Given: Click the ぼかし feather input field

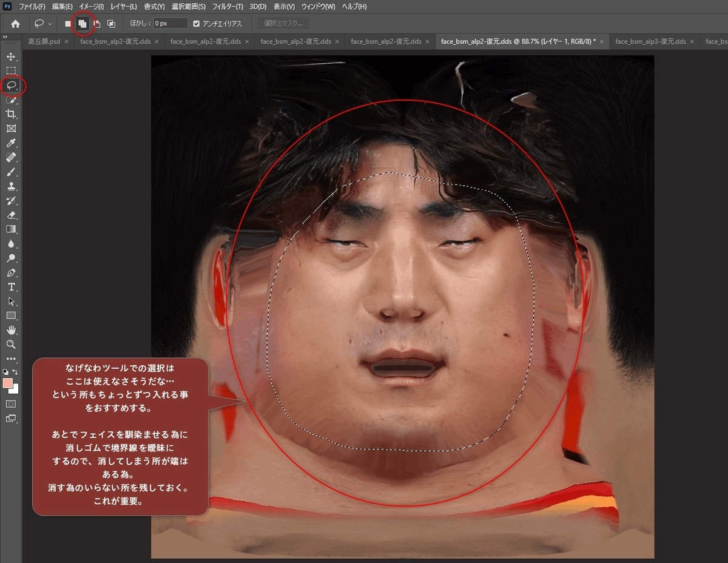Looking at the screenshot, I should (x=170, y=24).
